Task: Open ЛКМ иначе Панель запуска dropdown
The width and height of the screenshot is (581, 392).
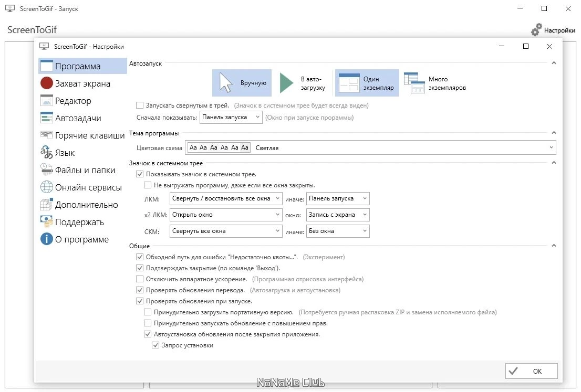Action: pos(338,198)
